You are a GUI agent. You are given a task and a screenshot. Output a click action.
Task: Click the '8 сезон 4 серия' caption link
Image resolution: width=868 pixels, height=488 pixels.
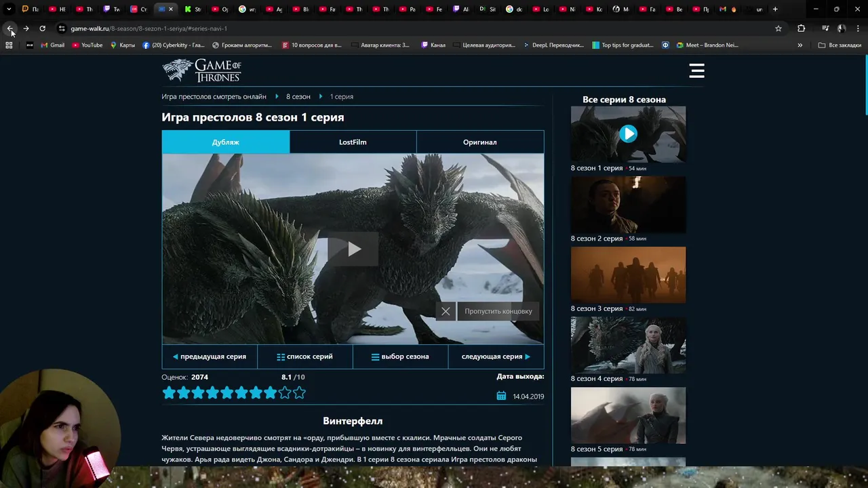(597, 379)
